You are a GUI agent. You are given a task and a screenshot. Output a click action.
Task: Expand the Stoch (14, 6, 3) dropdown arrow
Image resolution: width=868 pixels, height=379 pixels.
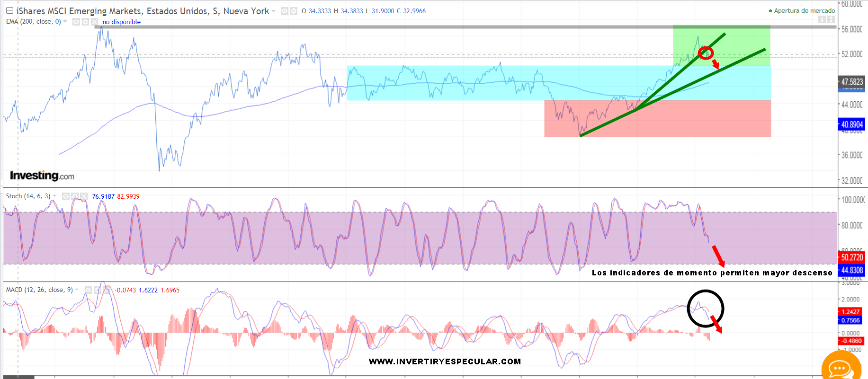55,196
